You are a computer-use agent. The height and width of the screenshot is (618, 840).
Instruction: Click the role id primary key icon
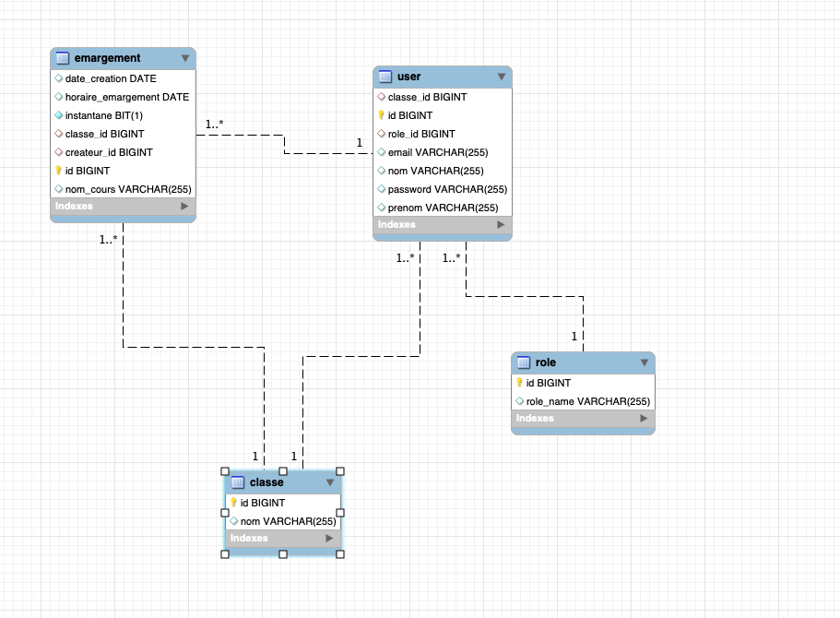click(520, 383)
